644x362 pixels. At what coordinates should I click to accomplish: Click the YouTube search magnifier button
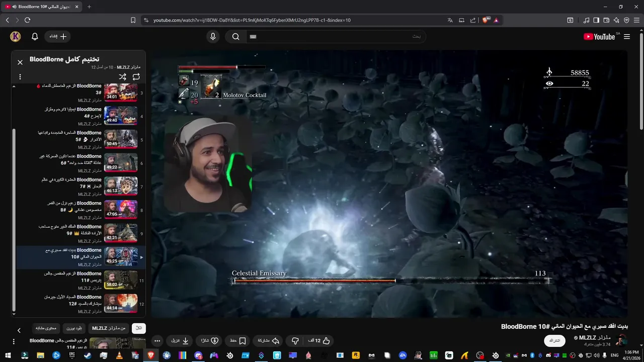235,37
